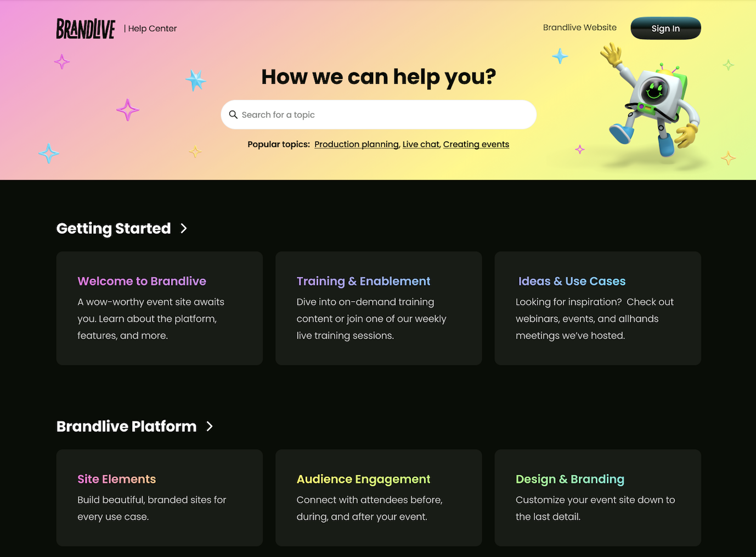Click the search magnifier icon
The image size is (756, 557).
click(x=233, y=115)
